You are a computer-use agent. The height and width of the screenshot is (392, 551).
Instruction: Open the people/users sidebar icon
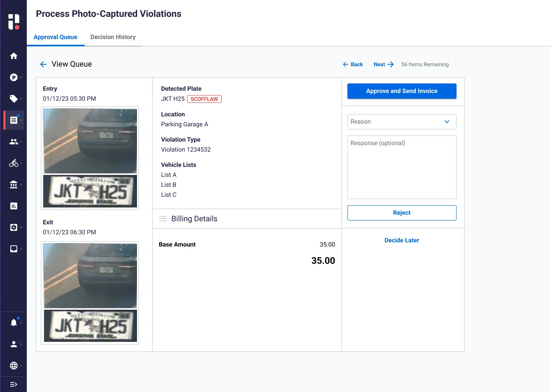click(x=14, y=142)
